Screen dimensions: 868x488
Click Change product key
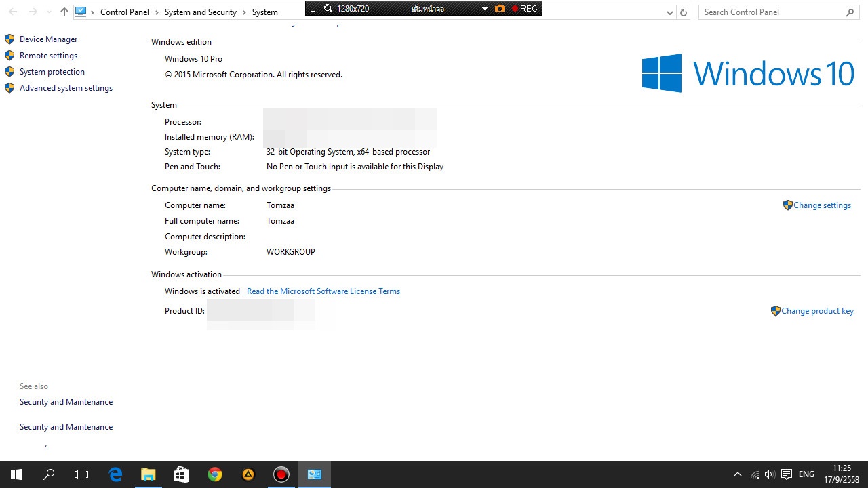(x=817, y=311)
